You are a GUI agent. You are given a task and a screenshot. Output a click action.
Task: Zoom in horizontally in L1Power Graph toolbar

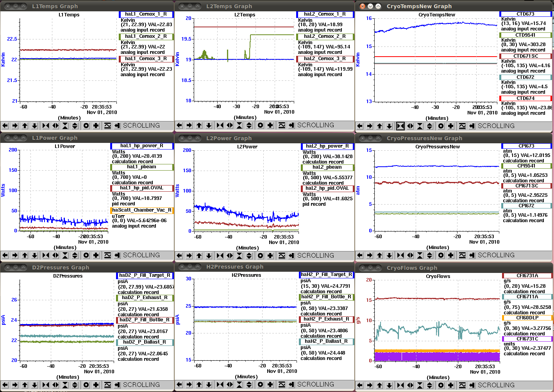pyautogui.click(x=46, y=255)
